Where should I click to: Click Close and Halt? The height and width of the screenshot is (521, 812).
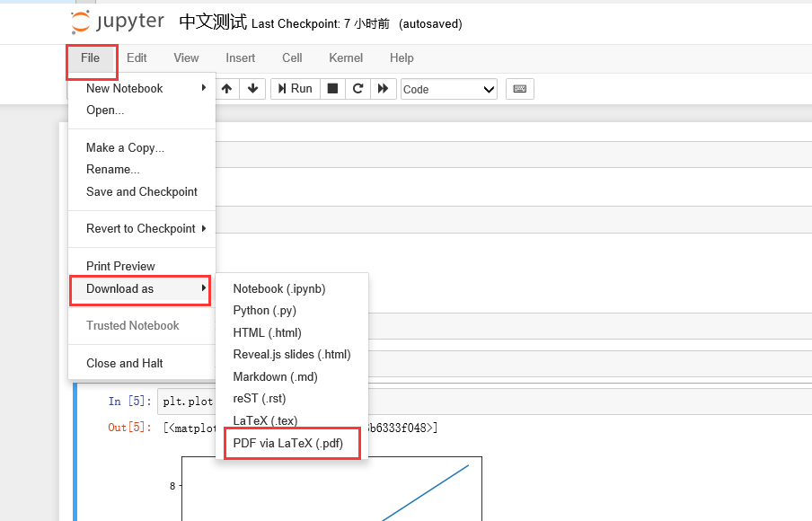(x=124, y=363)
